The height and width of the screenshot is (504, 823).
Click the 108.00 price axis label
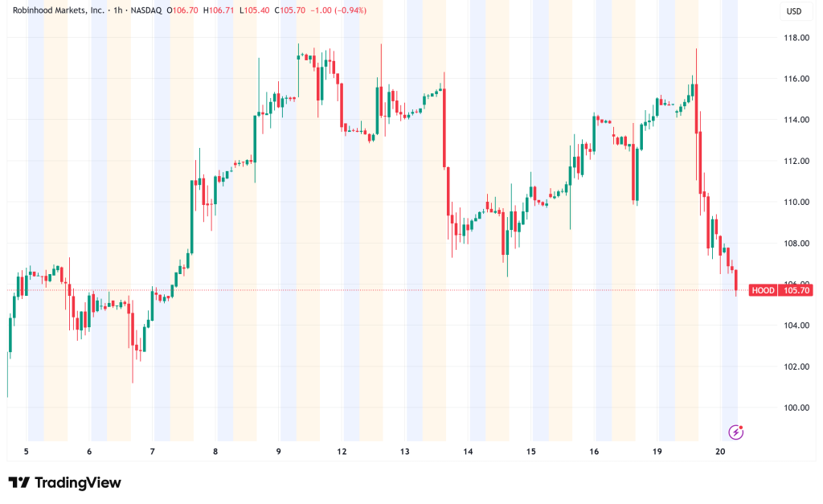click(796, 243)
